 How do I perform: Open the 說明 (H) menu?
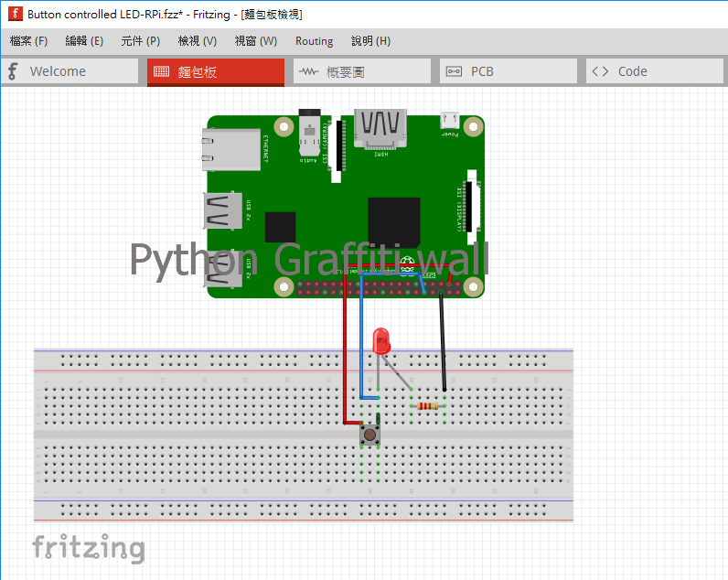(370, 41)
